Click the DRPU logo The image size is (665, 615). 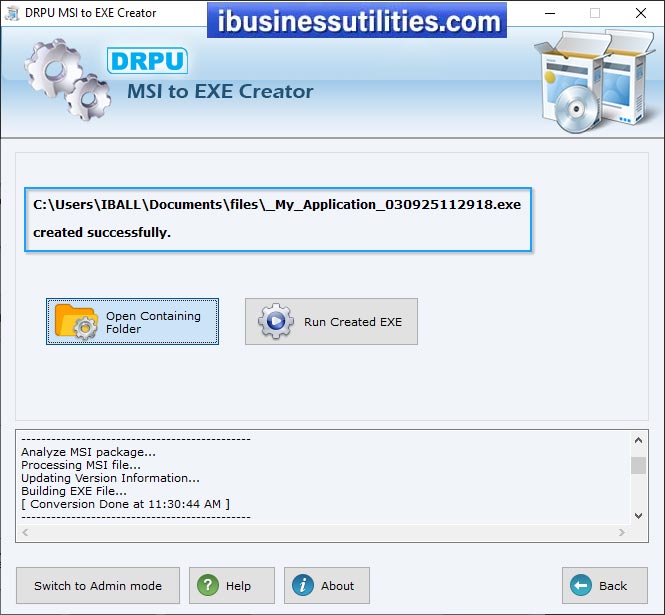(147, 61)
